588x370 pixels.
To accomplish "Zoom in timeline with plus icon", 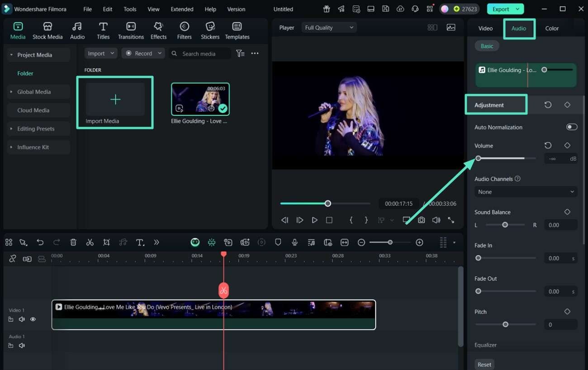I will (x=419, y=242).
